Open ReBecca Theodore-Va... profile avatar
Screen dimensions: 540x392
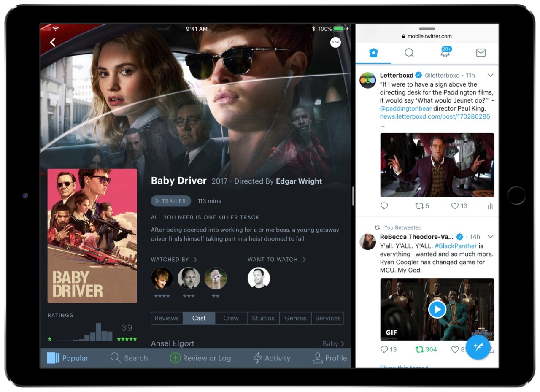click(367, 242)
